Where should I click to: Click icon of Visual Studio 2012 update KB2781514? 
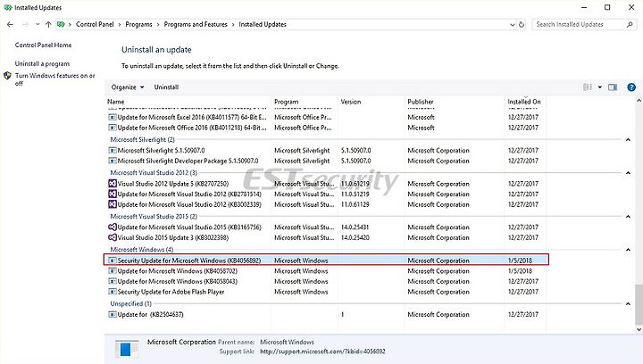point(113,194)
